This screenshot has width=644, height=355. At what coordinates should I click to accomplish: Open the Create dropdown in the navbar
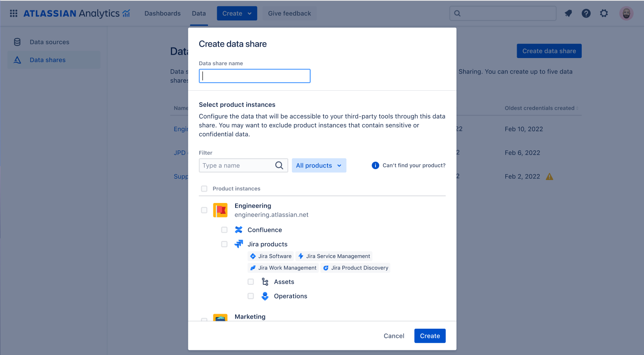pyautogui.click(x=237, y=13)
